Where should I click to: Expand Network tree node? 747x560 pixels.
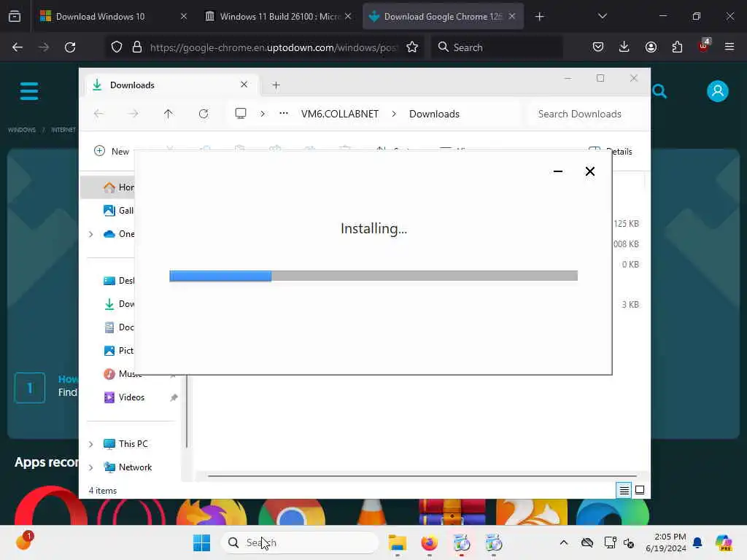click(90, 467)
